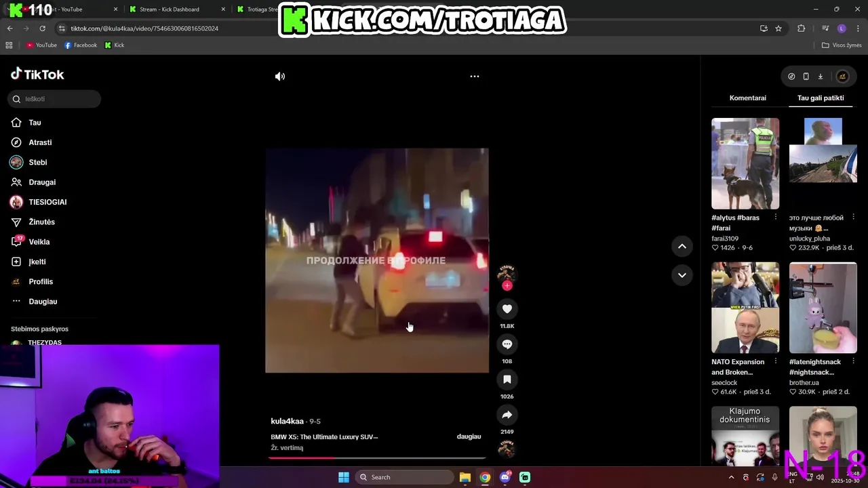Screen dimensions: 868x488
Task: Open options for the #alytus #baras video
Action: 776,218
